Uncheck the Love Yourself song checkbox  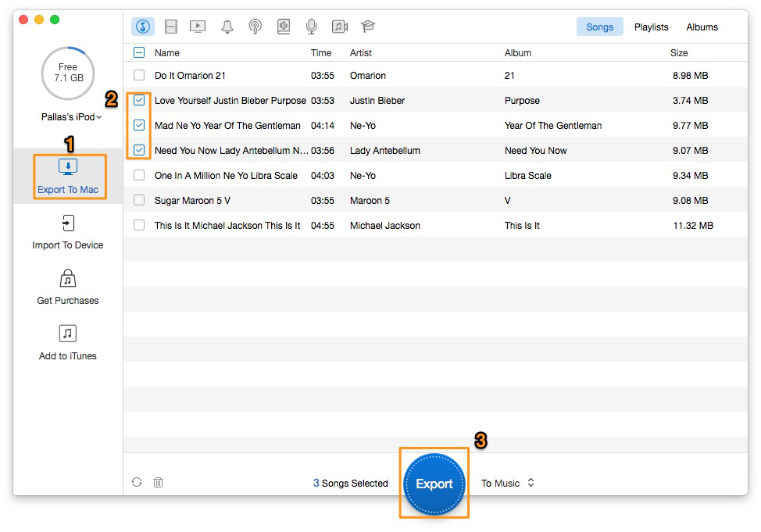coord(139,101)
